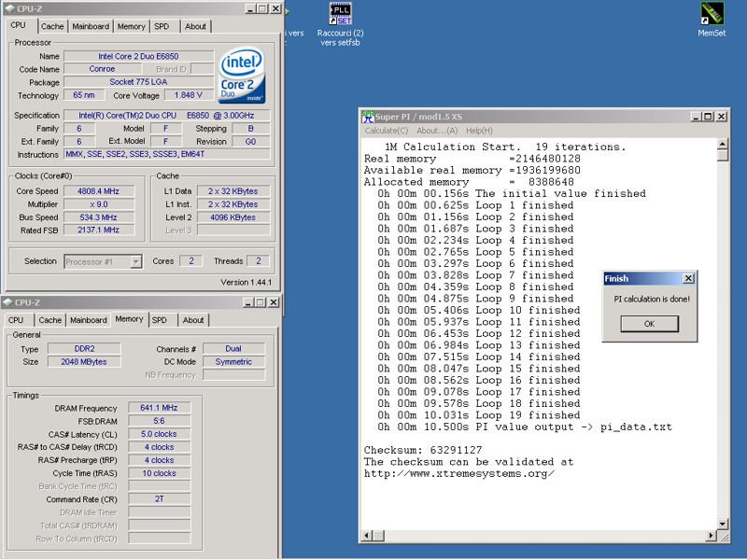The image size is (747, 560).
Task: Click the Technology value 65 nm
Action: pos(84,95)
